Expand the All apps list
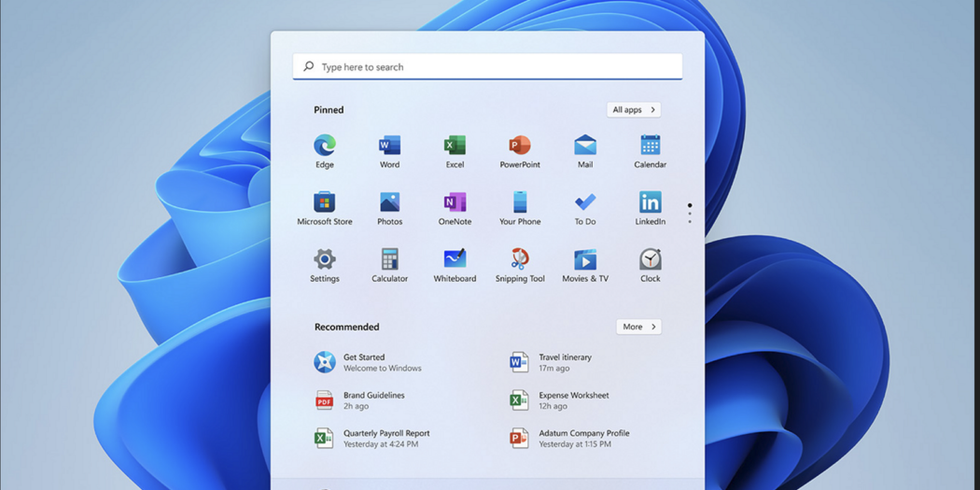The height and width of the screenshot is (490, 980). [634, 110]
